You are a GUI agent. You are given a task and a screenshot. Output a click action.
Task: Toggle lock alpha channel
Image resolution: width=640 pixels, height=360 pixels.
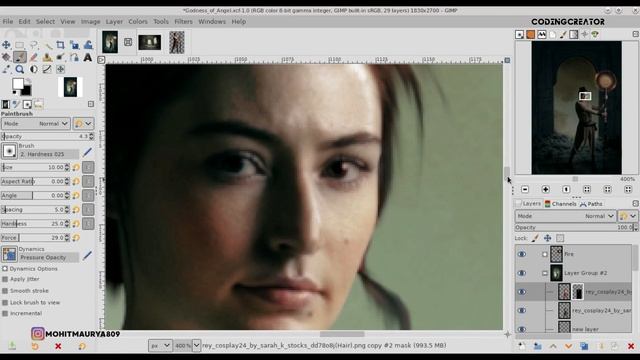click(x=560, y=238)
